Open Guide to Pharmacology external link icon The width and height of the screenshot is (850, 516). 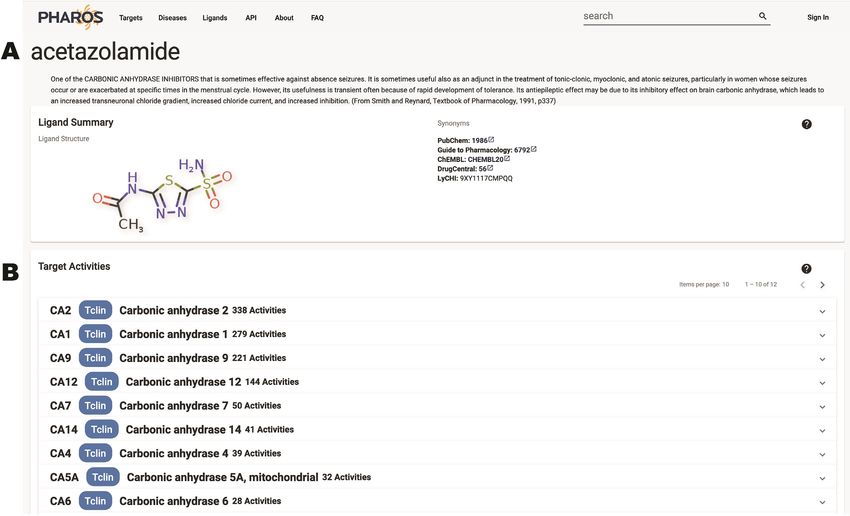(534, 149)
